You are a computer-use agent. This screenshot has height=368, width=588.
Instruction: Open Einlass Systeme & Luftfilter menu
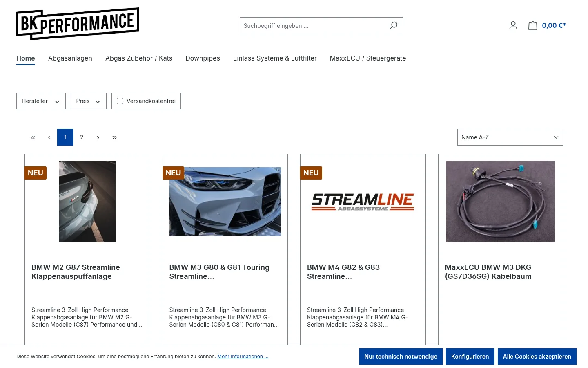[x=275, y=58]
